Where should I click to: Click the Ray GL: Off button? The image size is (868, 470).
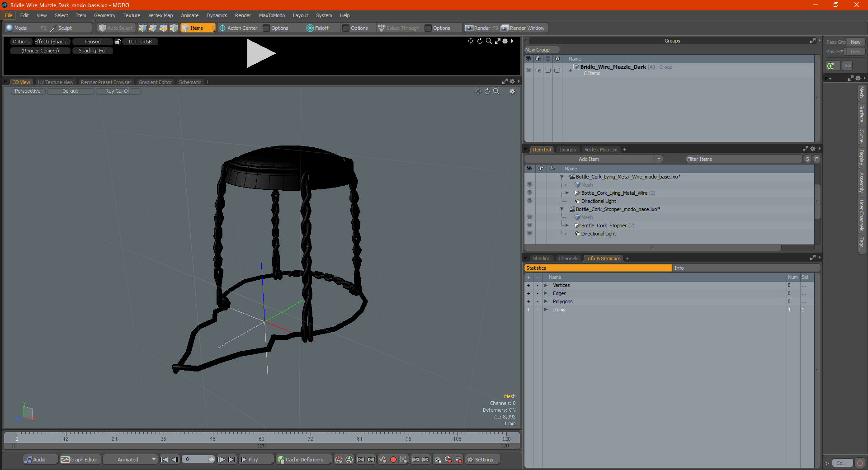[x=118, y=91]
